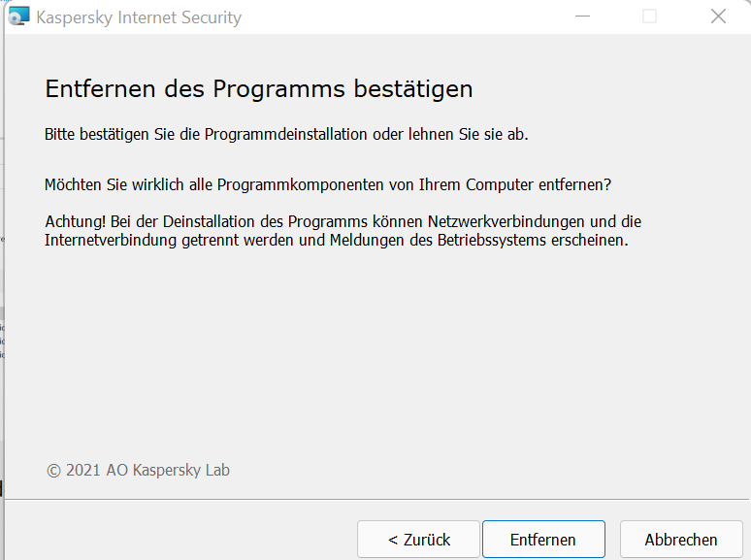The height and width of the screenshot is (560, 751).
Task: Click the heading "Entfernen des Programms bestätigen"
Action: point(259,89)
